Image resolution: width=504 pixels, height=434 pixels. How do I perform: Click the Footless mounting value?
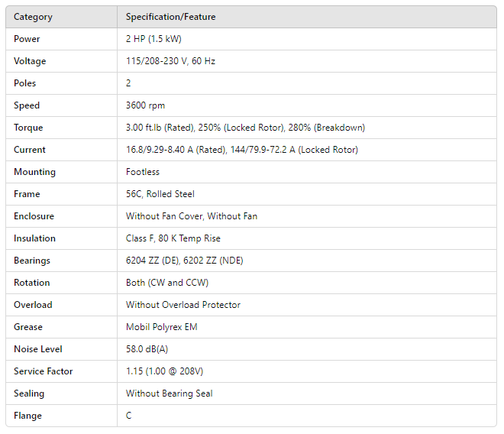[x=143, y=172]
